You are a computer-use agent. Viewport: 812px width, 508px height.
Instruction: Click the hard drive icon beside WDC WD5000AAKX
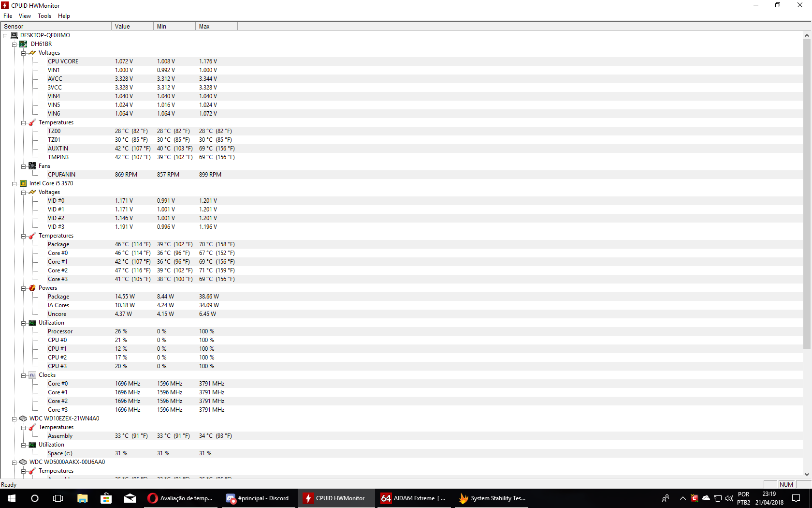point(23,462)
